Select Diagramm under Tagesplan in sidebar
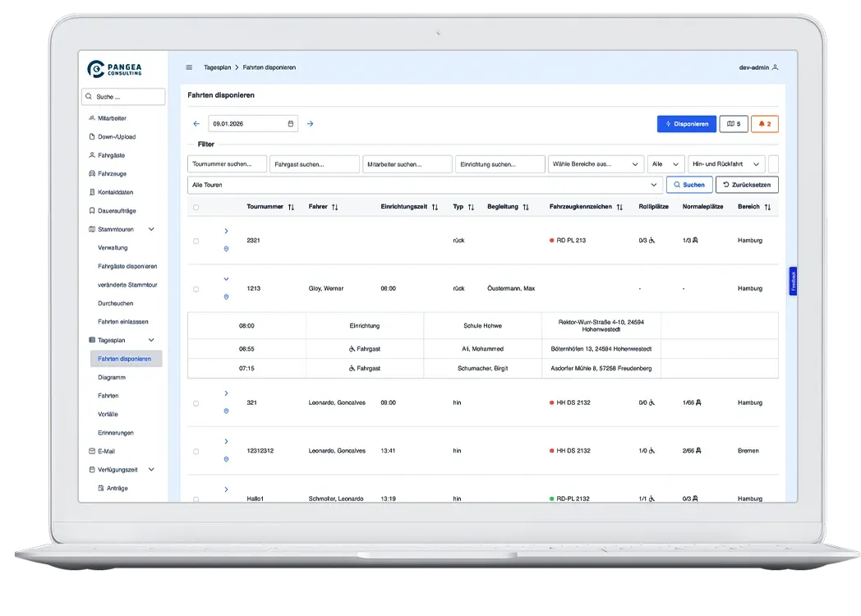This screenshot has height=616, width=861. pos(112,378)
